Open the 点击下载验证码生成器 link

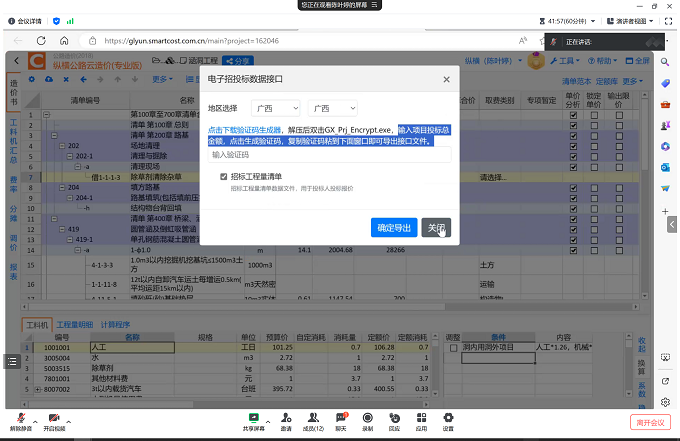click(245, 130)
